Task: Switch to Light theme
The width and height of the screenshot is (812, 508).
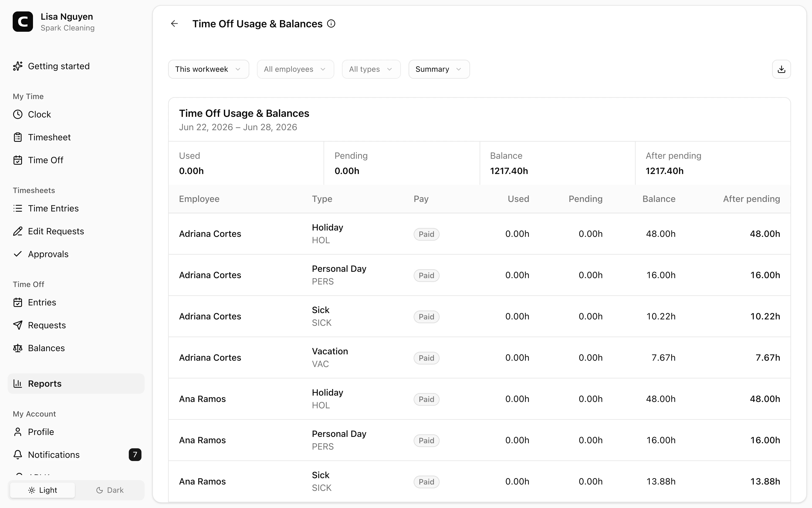Action: pos(43,490)
